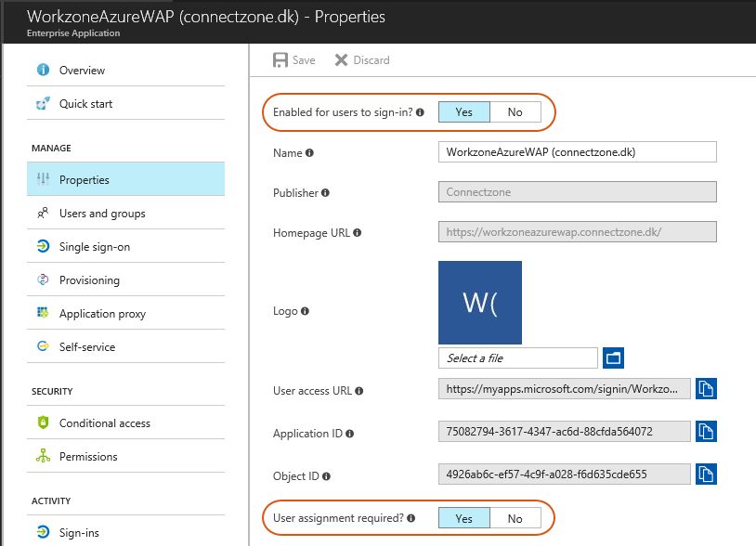This screenshot has width=756, height=546.
Task: Set Enabled for users to sign-in to No
Action: 515,112
